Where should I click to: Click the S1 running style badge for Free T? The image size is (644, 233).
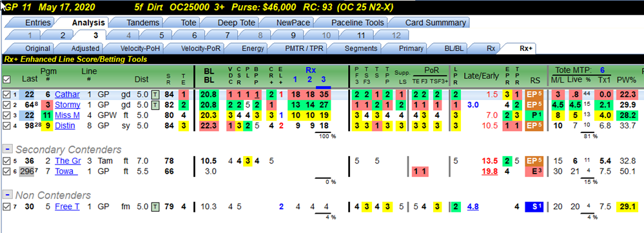coord(534,207)
